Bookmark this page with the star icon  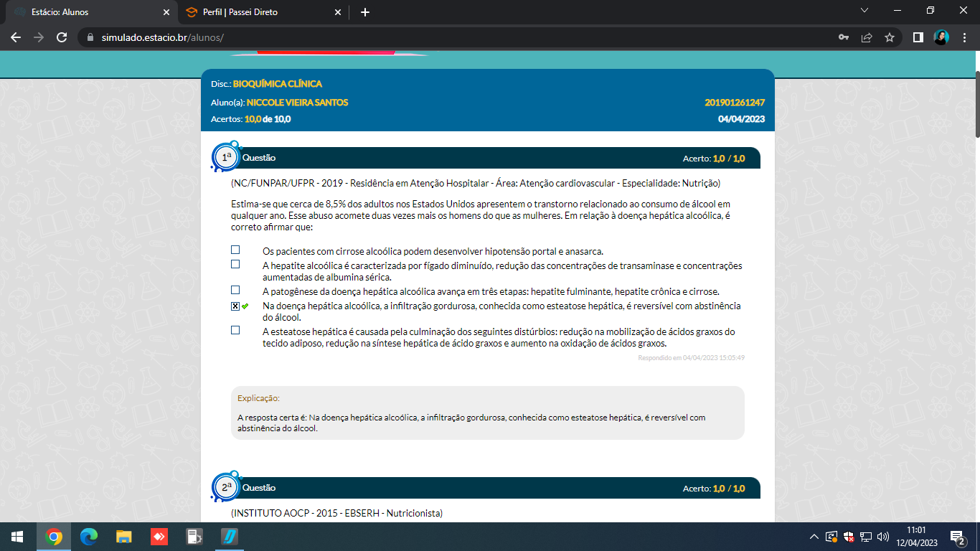[890, 37]
